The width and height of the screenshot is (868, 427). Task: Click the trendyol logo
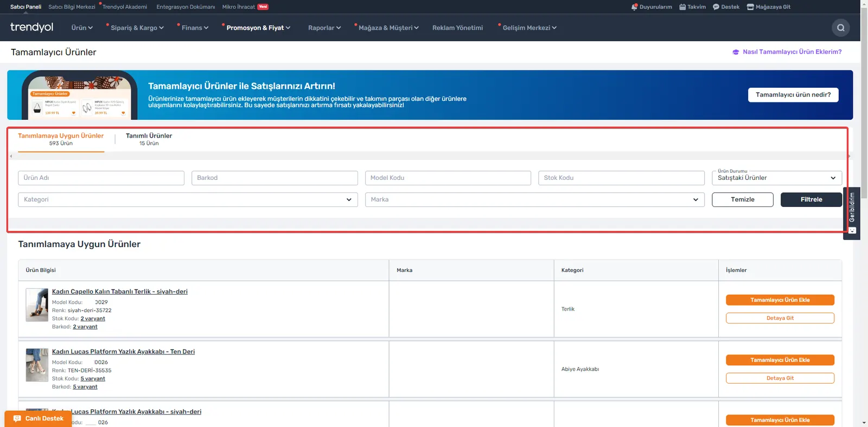31,27
